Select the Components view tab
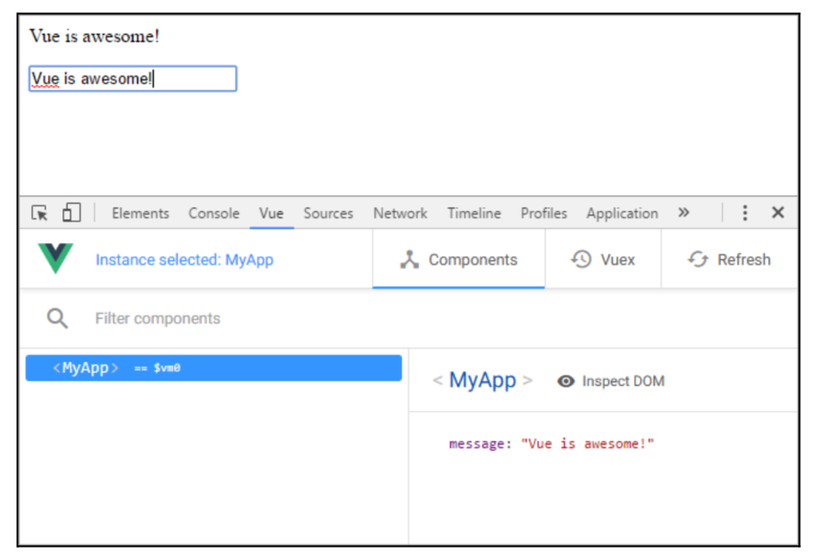825x559 pixels. 459,260
